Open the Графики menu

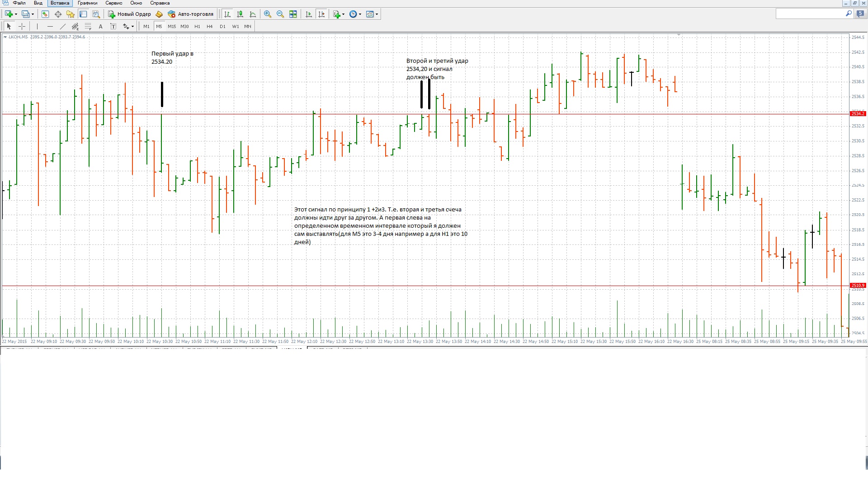[x=87, y=3]
